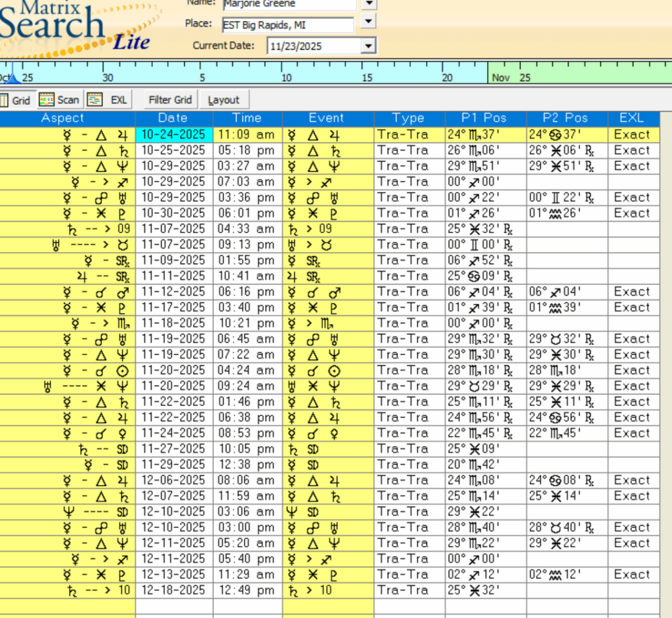This screenshot has width=672, height=618.
Task: Click the Event column header
Action: click(x=326, y=119)
